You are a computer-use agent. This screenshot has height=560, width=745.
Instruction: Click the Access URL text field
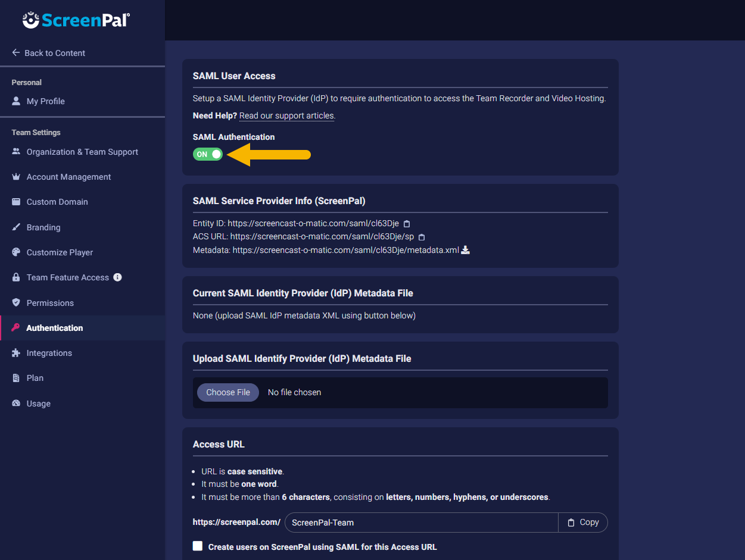click(422, 523)
